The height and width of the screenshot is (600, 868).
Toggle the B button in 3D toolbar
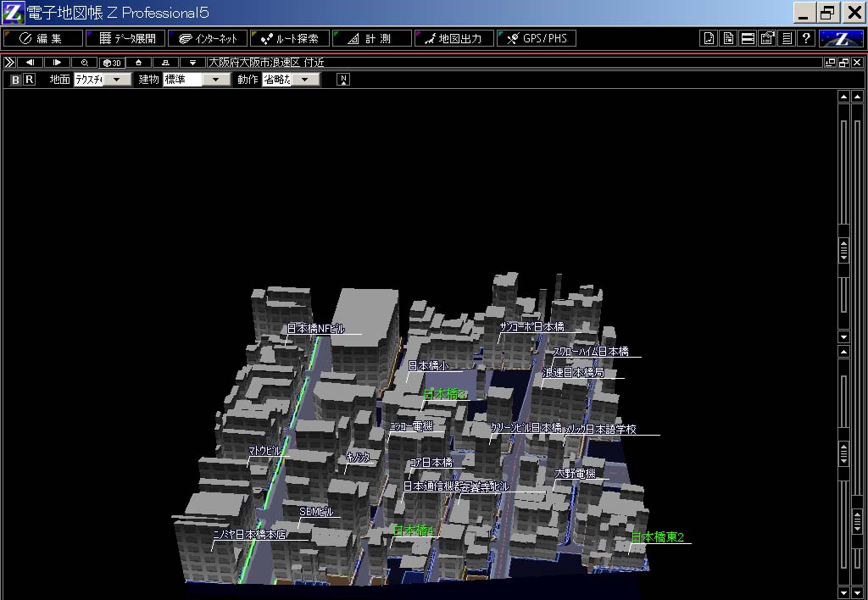(x=15, y=80)
